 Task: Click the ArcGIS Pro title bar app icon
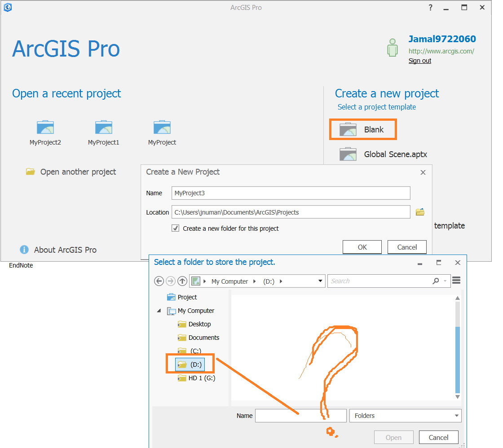[x=8, y=7]
